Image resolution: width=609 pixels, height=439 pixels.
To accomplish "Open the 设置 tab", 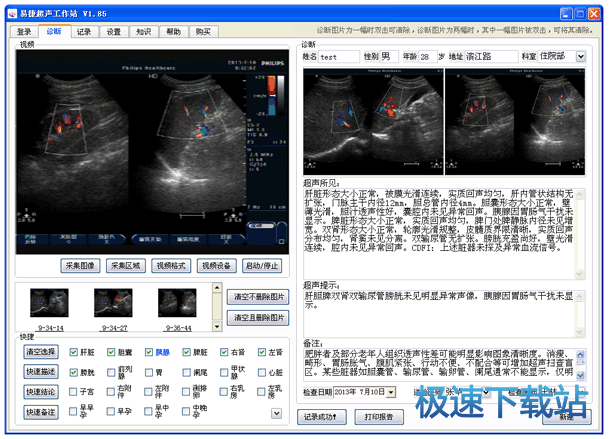I will (114, 32).
